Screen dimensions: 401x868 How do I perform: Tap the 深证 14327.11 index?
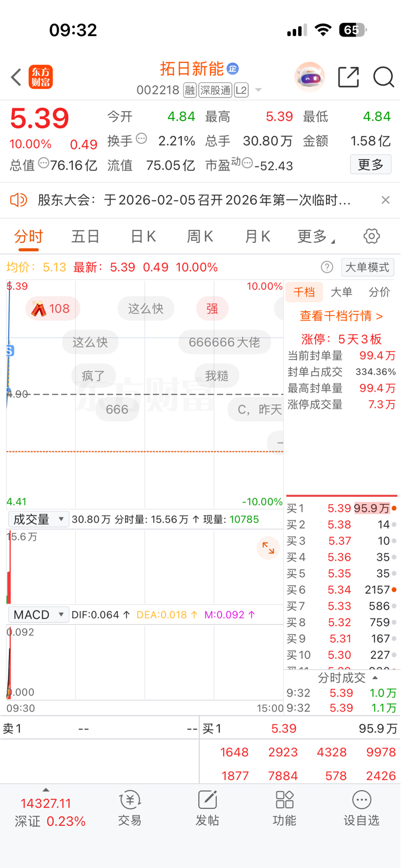point(46,803)
